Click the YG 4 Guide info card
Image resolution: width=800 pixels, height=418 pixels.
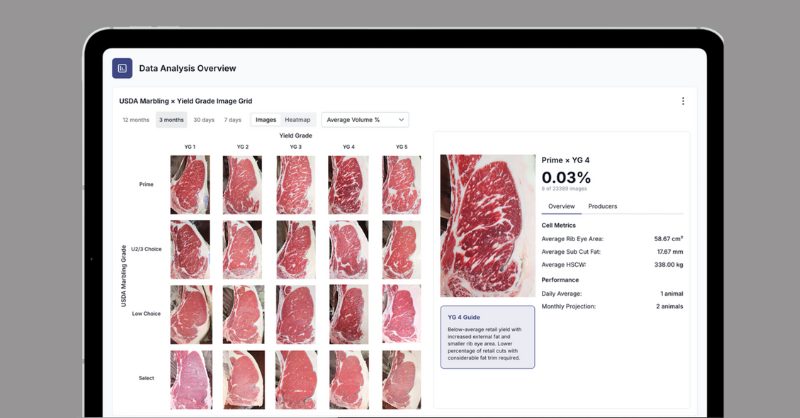[488, 337]
